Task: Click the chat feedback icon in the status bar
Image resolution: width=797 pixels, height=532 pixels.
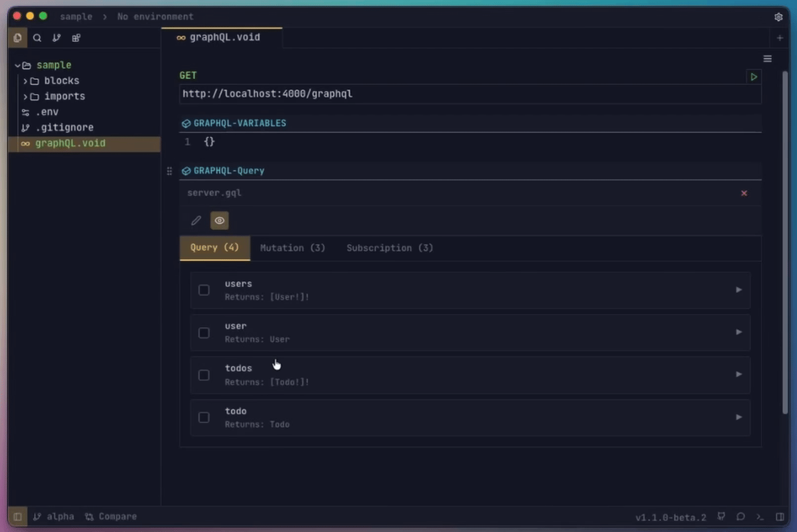Action: coord(740,517)
